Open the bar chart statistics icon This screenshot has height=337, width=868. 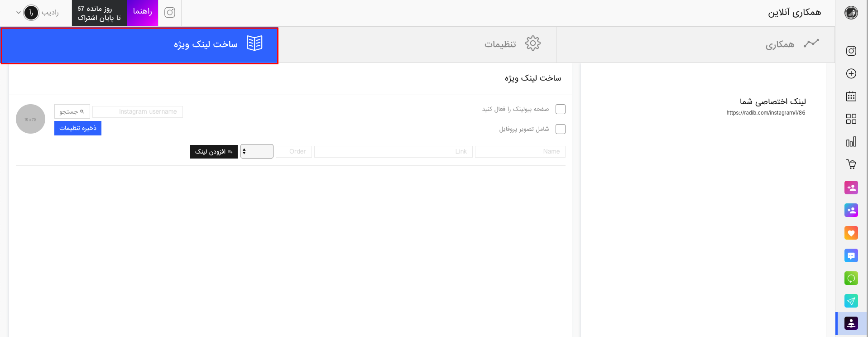[x=851, y=142]
